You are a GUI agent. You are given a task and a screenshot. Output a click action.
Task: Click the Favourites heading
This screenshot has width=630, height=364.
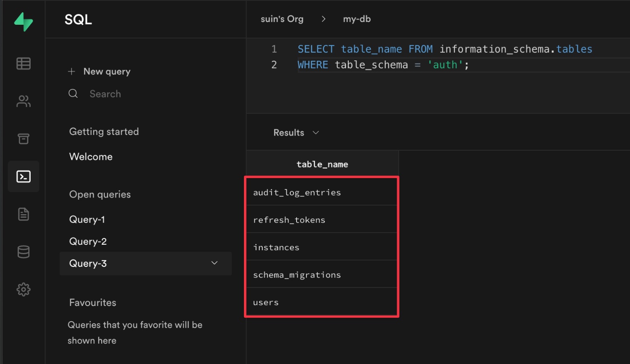coord(93,302)
